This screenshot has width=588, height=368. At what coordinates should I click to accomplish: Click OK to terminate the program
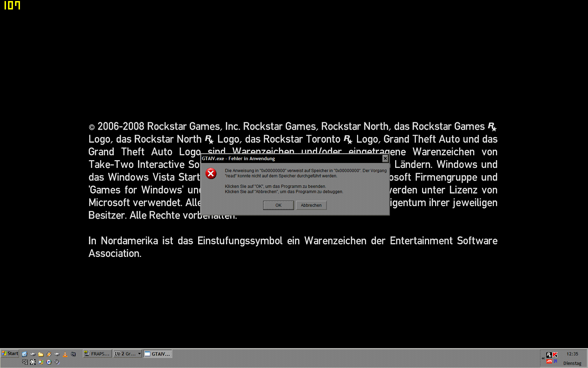(278, 205)
